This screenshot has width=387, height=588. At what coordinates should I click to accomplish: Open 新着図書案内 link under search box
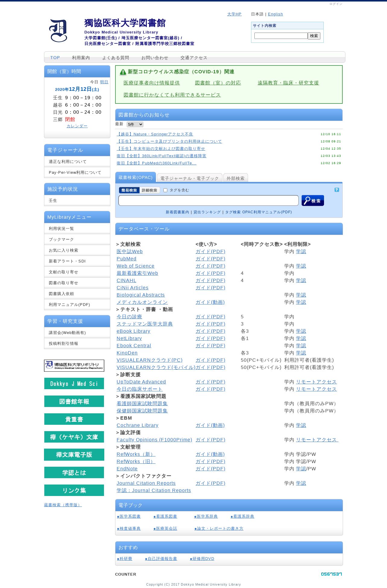pyautogui.click(x=178, y=212)
